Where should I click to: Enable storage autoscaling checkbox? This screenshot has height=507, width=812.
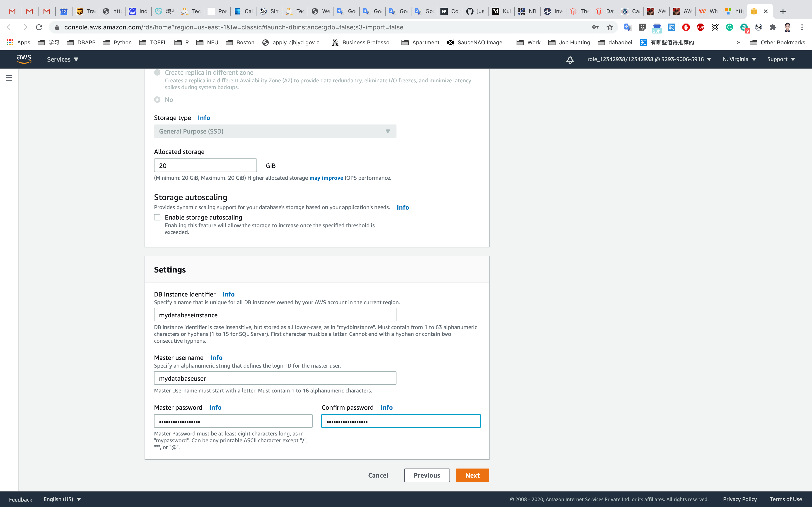[157, 217]
